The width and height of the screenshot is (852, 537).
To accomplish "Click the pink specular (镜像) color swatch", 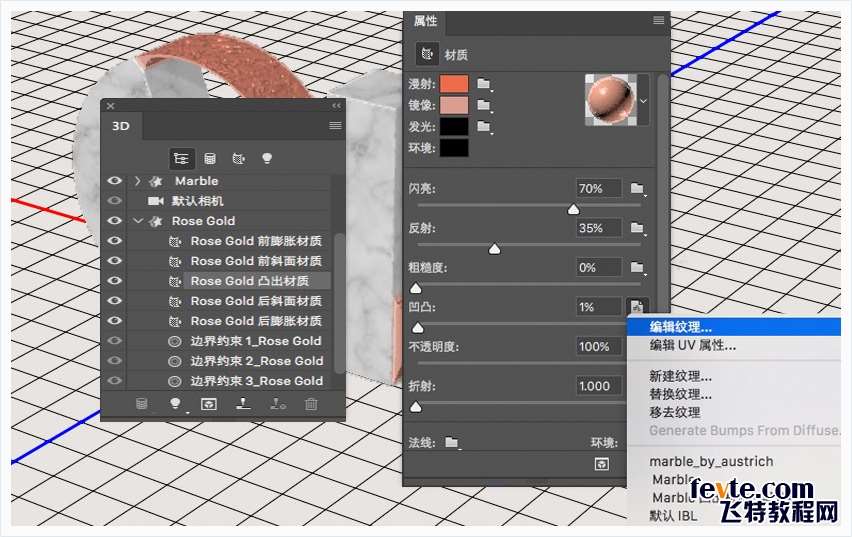I will click(454, 105).
